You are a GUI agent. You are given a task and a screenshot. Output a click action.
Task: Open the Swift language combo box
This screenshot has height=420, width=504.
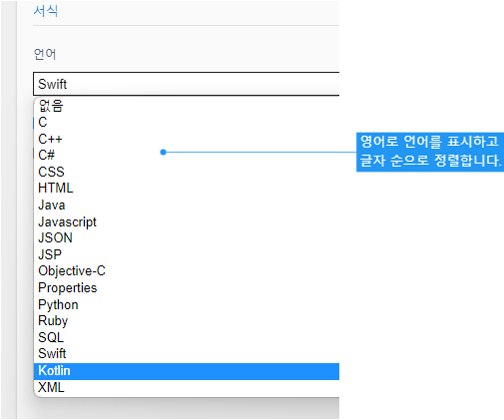pos(187,84)
